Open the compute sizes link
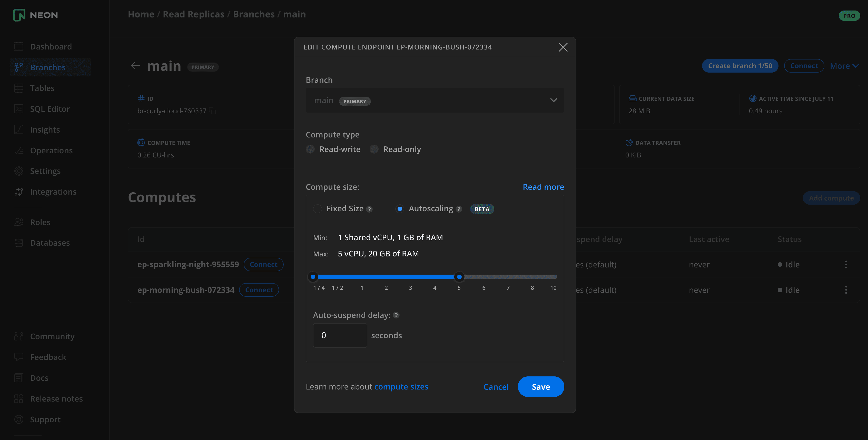The height and width of the screenshot is (440, 868). pos(401,387)
